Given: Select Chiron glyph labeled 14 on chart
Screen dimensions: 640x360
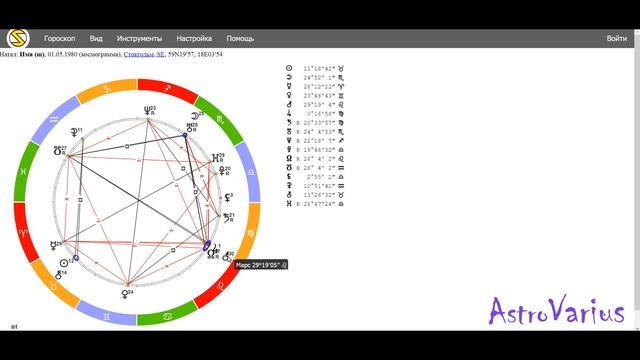Looking at the screenshot, I should point(59,275).
